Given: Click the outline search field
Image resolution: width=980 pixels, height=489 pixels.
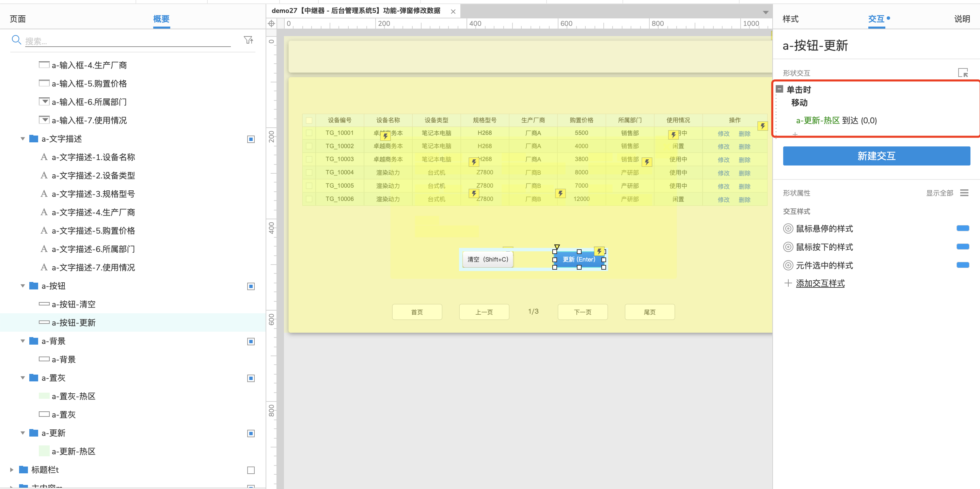Looking at the screenshot, I should (128, 41).
